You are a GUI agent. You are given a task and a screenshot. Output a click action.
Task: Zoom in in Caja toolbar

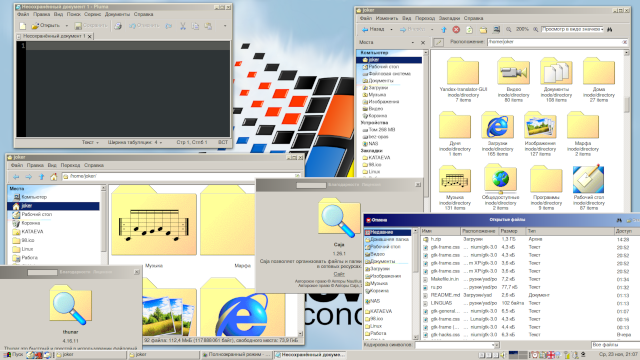(x=536, y=29)
